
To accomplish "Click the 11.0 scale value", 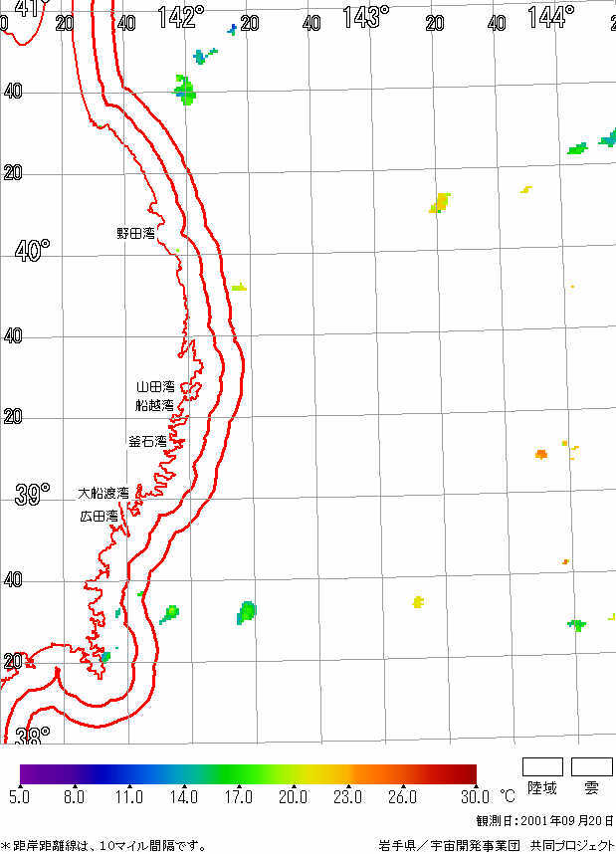I will [x=129, y=797].
